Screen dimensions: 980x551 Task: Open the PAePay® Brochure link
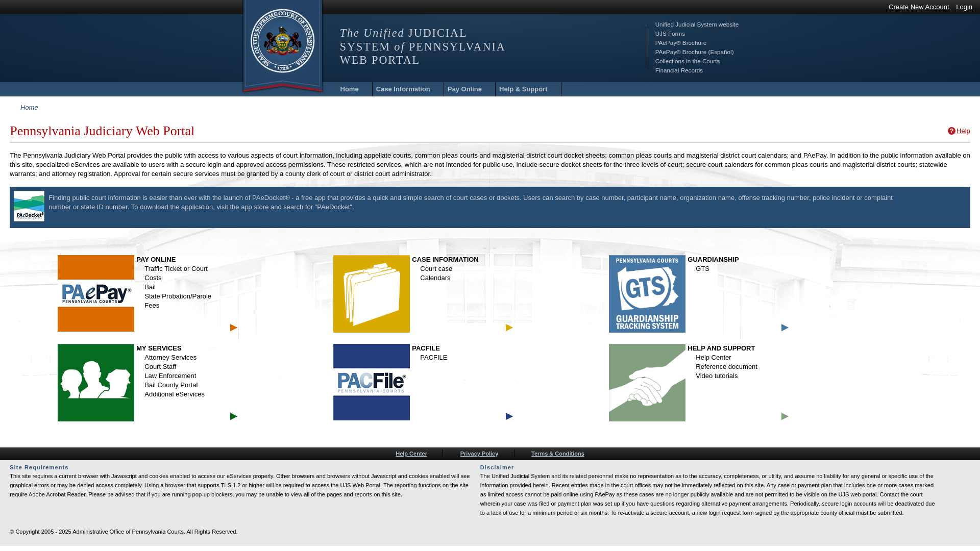(x=681, y=43)
